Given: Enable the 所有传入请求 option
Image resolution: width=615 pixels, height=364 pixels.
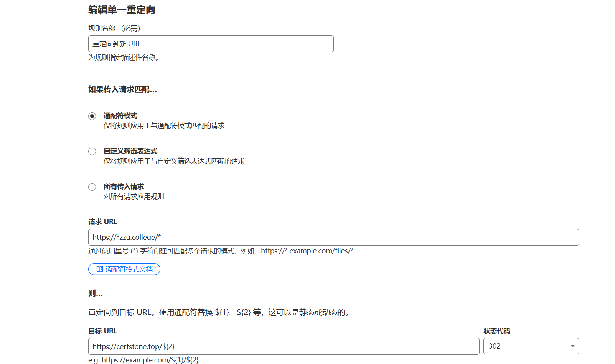Looking at the screenshot, I should click(92, 187).
